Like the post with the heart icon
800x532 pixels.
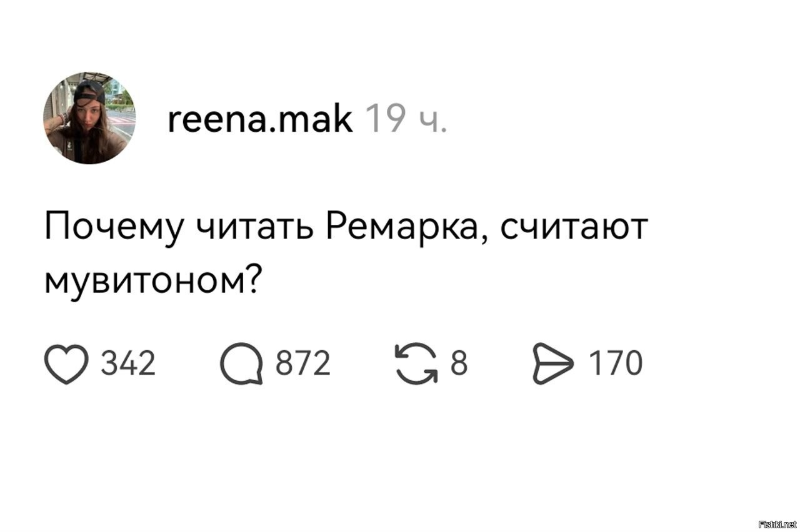pyautogui.click(x=66, y=364)
